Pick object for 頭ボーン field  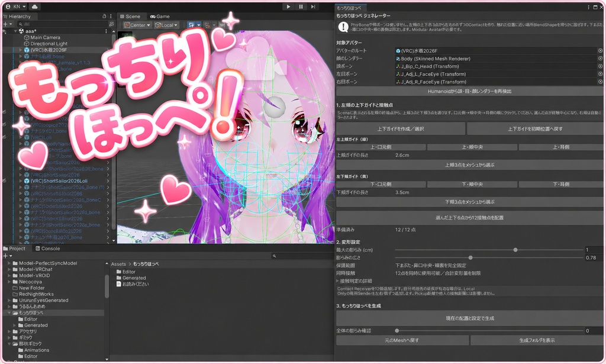point(600,66)
